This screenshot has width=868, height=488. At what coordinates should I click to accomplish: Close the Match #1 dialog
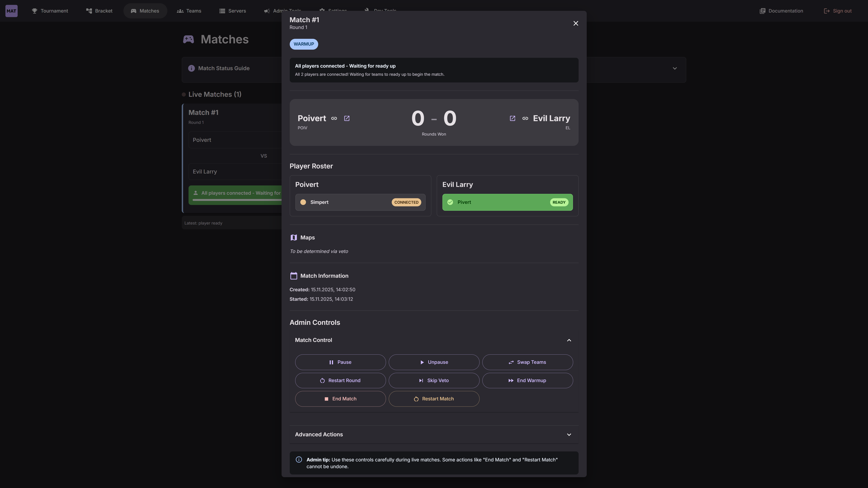click(x=576, y=23)
